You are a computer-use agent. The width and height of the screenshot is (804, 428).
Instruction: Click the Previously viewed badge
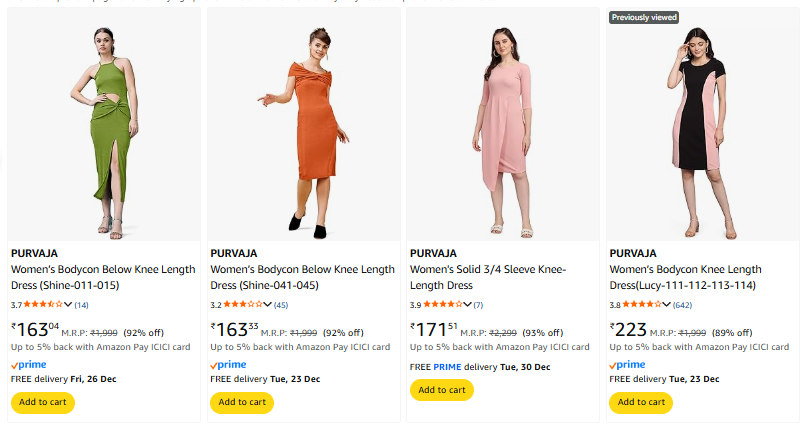pyautogui.click(x=644, y=17)
